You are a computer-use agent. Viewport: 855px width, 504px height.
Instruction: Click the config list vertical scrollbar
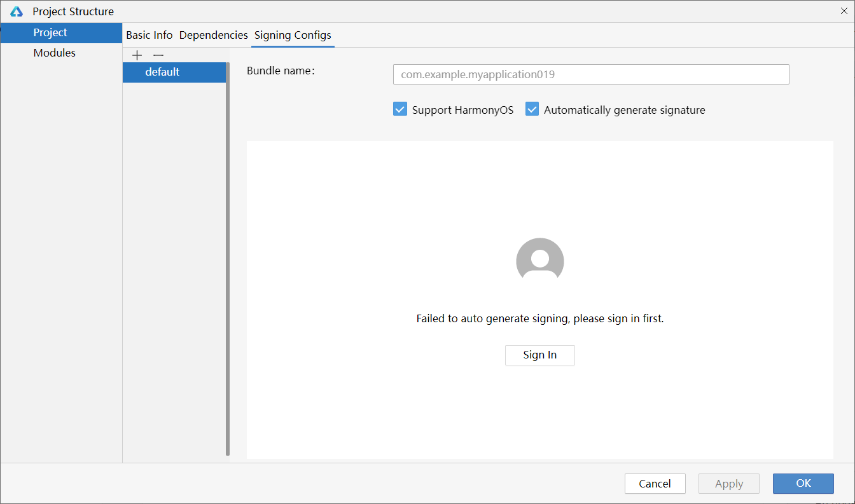tap(228, 259)
